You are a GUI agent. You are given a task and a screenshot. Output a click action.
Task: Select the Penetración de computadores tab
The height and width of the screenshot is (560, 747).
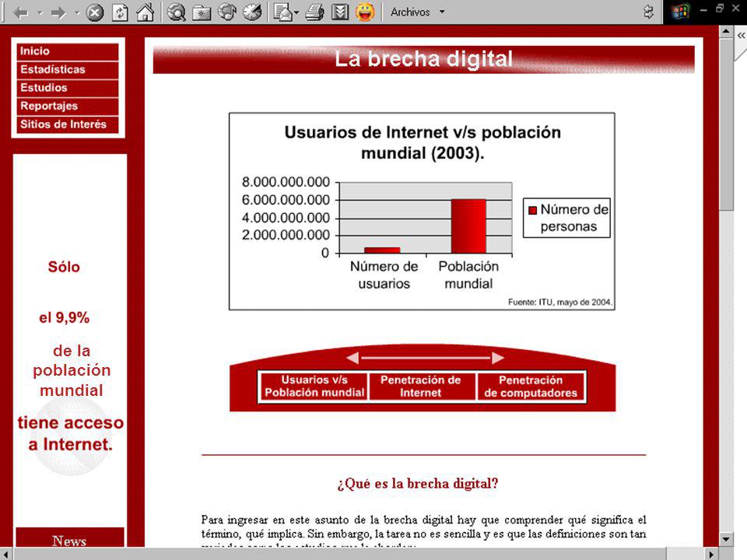(530, 387)
